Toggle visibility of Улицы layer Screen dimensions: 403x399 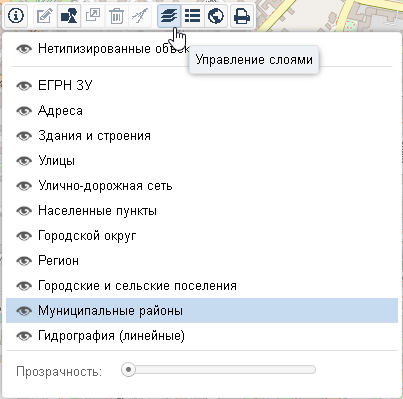(x=24, y=161)
